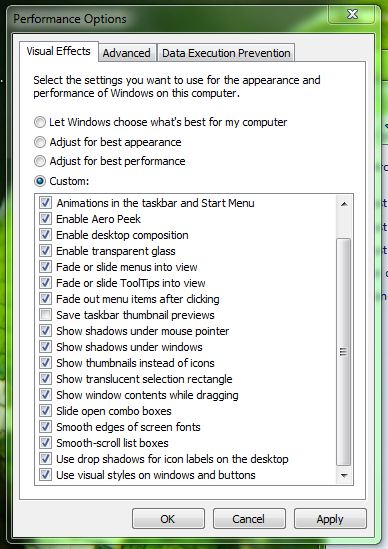Screen dimensions: 388x549
Task: Click the vertical scrollbar thumb in list
Action: coord(344,352)
